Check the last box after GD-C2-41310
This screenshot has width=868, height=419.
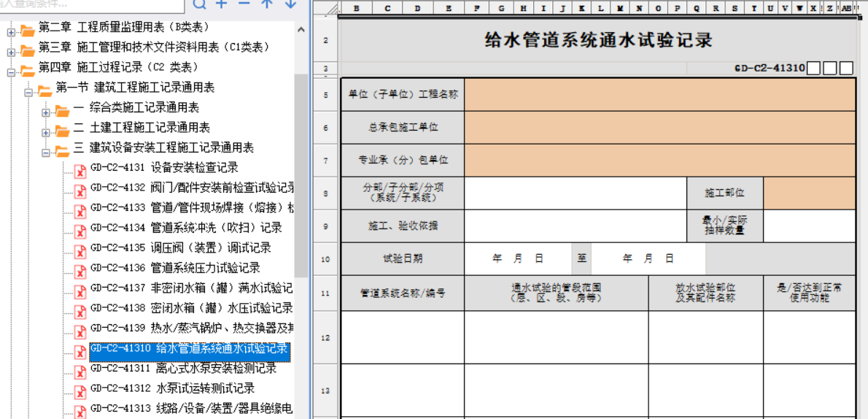(846, 69)
